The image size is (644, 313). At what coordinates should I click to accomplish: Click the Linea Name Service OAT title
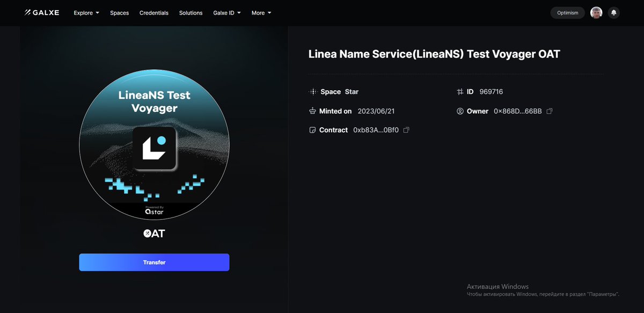point(434,54)
